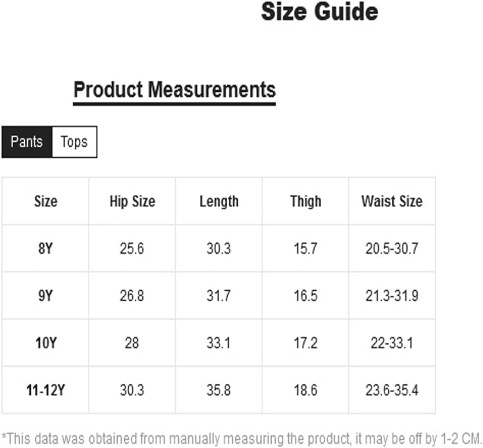Select waist size 20.5-30.7 cell
Viewport: 483px width, 448px height.
click(x=392, y=249)
